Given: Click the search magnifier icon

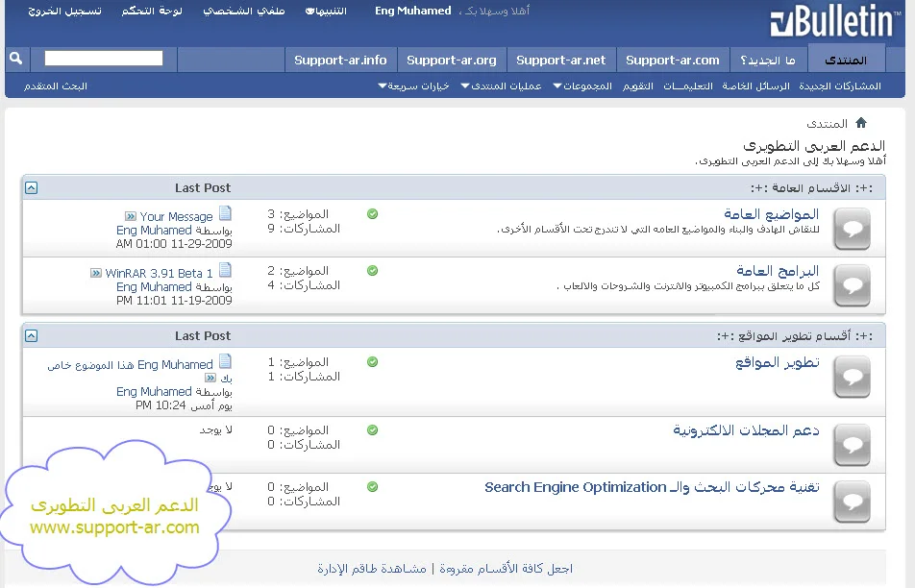Looking at the screenshot, I should coord(15,59).
